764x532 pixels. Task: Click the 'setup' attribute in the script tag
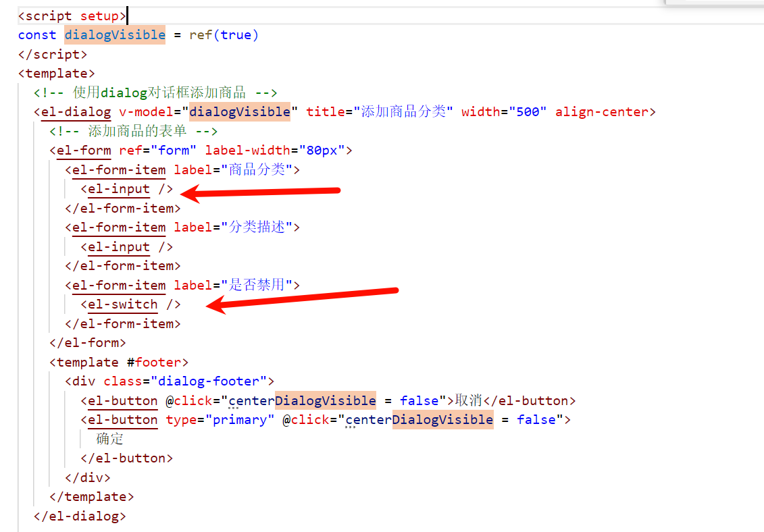pos(99,16)
